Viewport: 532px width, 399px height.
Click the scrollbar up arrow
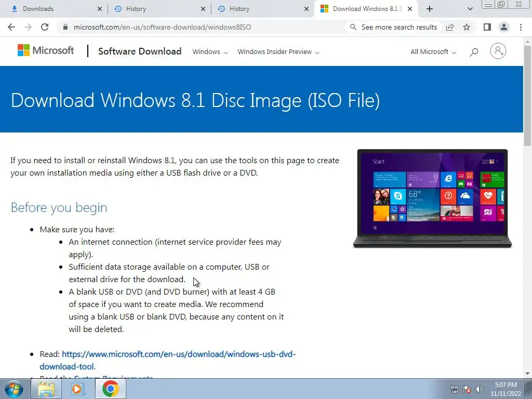coord(528,41)
